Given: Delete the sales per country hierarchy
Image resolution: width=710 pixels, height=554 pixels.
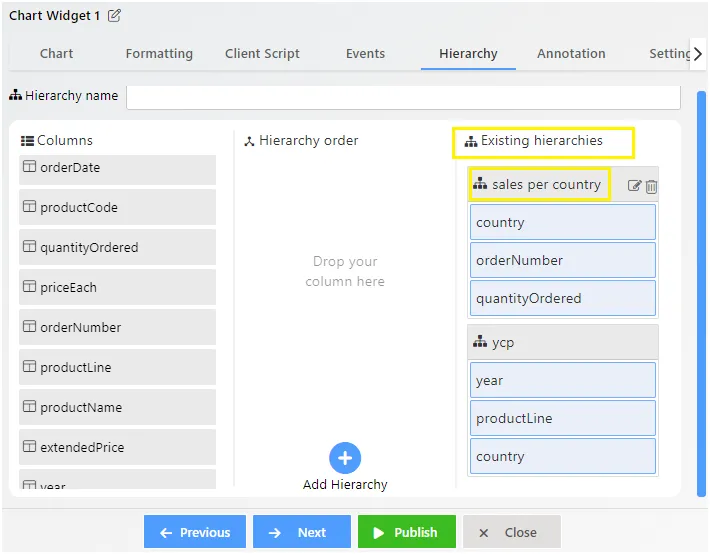Looking at the screenshot, I should [x=651, y=186].
